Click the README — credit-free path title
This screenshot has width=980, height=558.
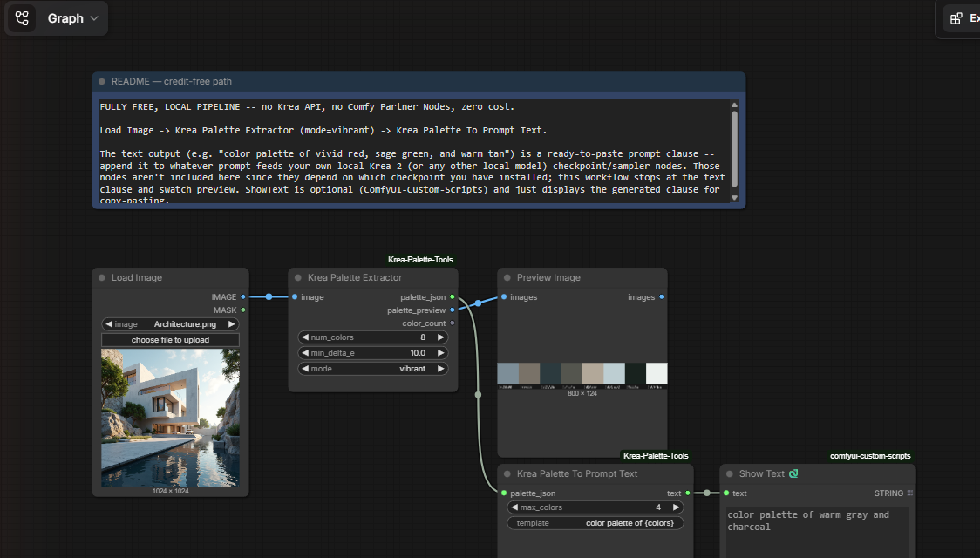(171, 81)
